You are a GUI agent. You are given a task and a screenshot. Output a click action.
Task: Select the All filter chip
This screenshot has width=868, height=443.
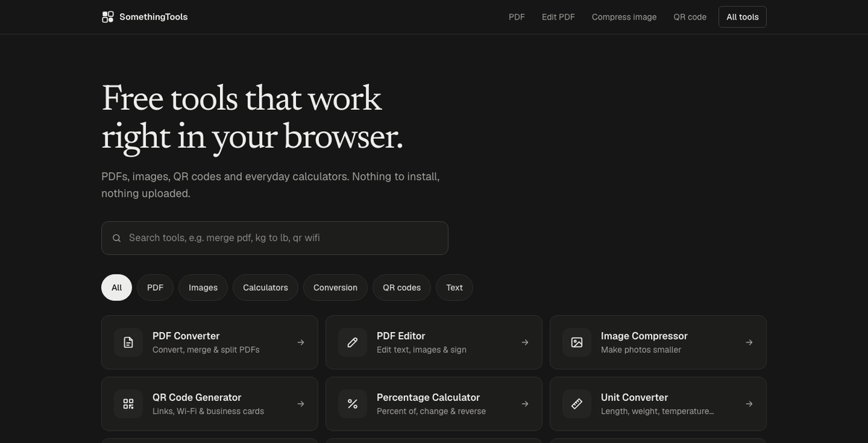116,287
